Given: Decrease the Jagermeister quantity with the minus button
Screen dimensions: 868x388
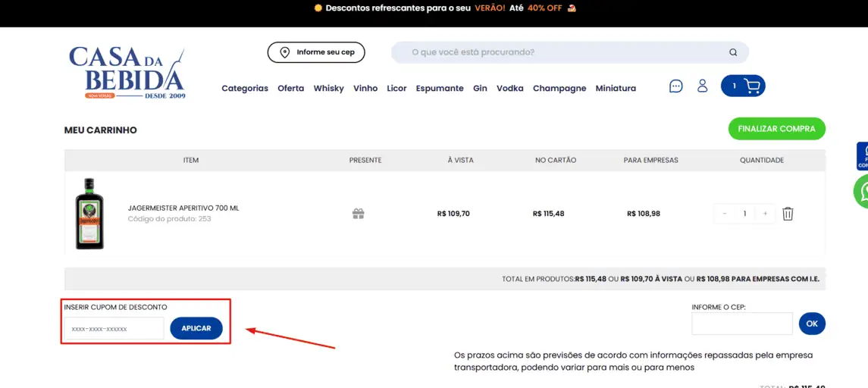Looking at the screenshot, I should click(x=725, y=213).
